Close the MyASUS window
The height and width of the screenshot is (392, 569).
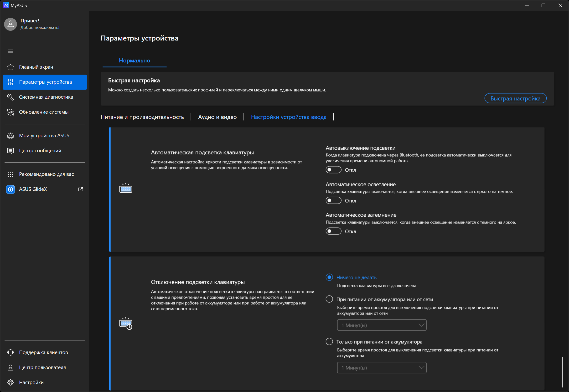point(560,5)
